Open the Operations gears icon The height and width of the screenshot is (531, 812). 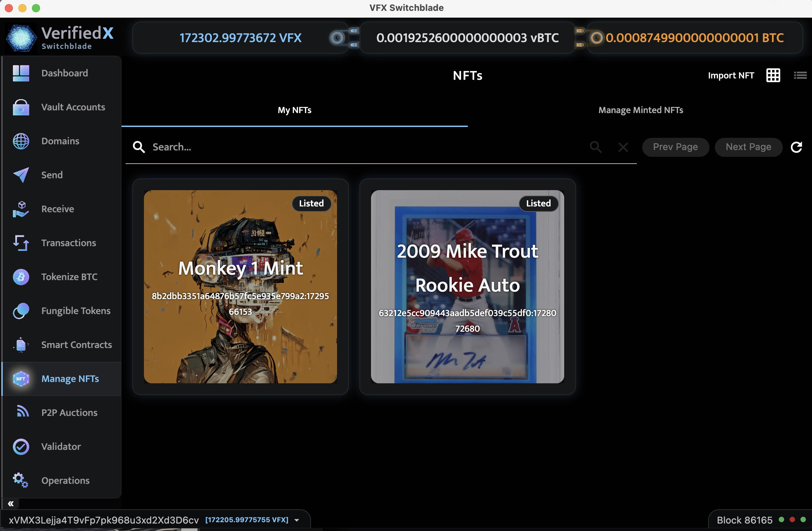(x=21, y=480)
